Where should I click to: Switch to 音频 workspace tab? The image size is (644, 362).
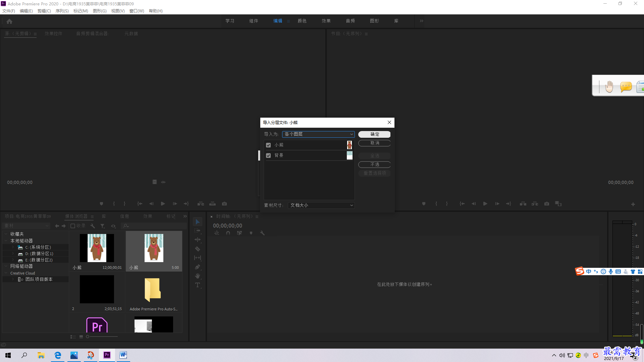pyautogui.click(x=351, y=21)
